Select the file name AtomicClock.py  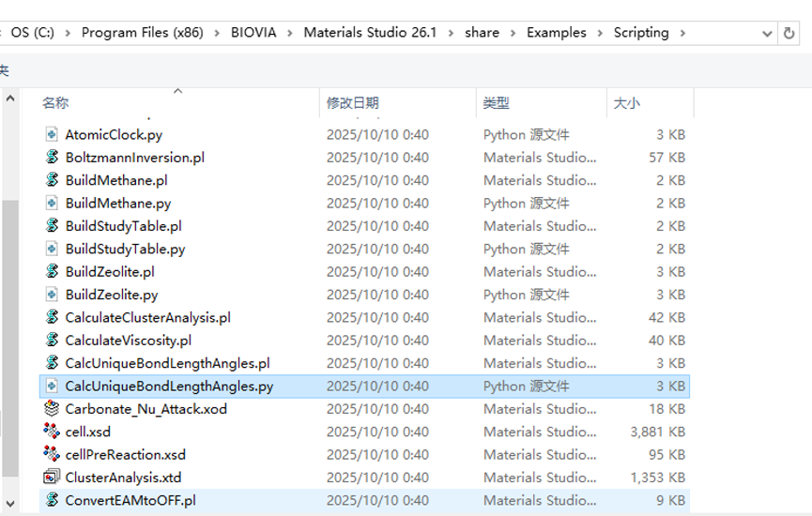tap(114, 134)
